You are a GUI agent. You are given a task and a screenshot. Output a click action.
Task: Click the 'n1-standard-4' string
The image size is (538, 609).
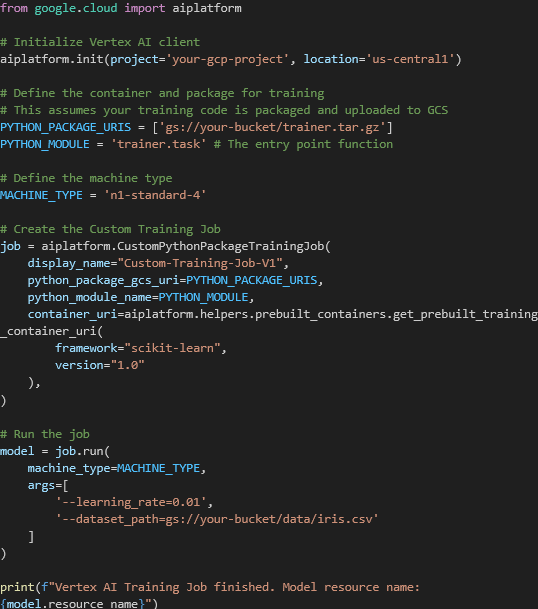click(155, 195)
